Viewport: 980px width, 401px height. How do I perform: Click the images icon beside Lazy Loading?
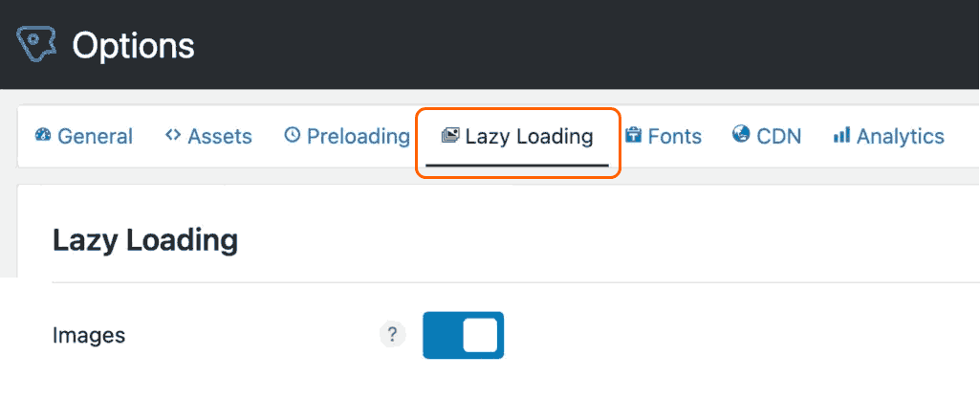(450, 135)
